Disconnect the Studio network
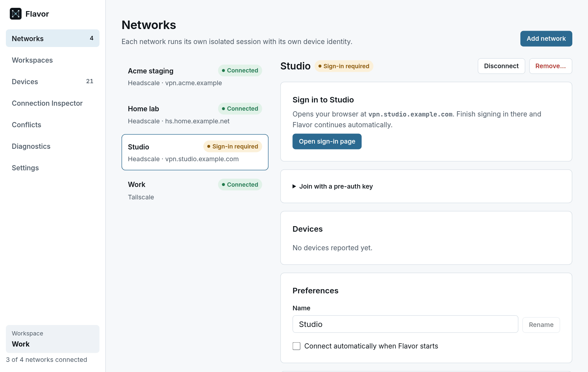This screenshot has width=588, height=372. click(x=501, y=66)
